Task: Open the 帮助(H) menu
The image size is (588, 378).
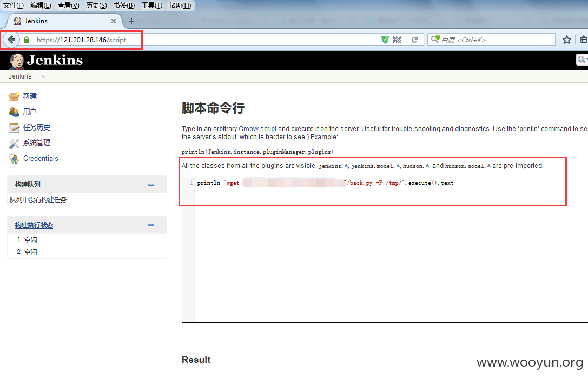Action: [x=180, y=5]
